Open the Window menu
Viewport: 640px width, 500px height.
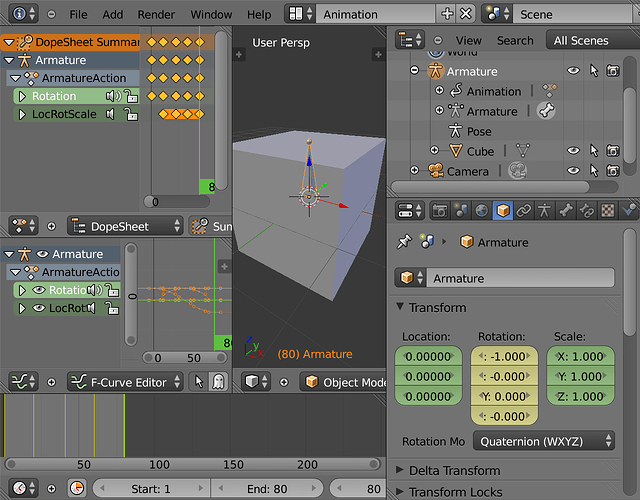click(x=211, y=14)
